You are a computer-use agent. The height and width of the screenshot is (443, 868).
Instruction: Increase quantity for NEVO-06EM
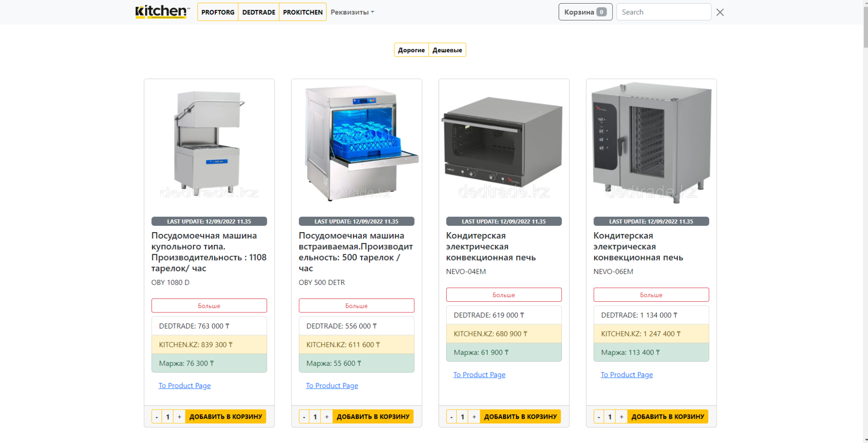622,417
